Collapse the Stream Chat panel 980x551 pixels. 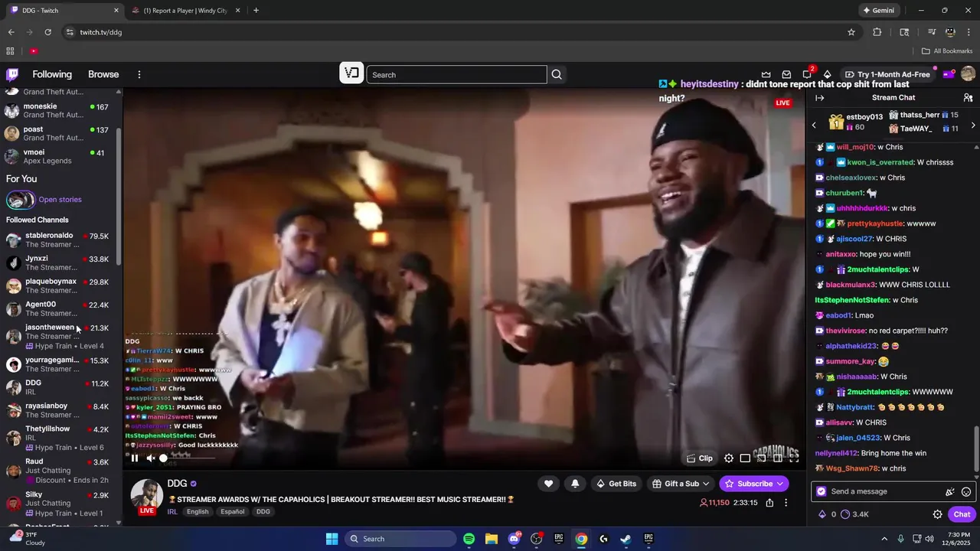(819, 98)
